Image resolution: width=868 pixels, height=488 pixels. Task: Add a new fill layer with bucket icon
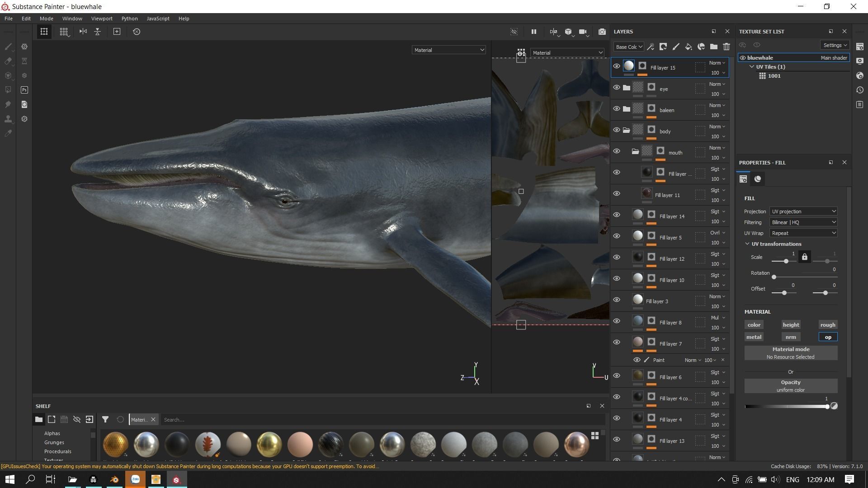[x=689, y=47]
